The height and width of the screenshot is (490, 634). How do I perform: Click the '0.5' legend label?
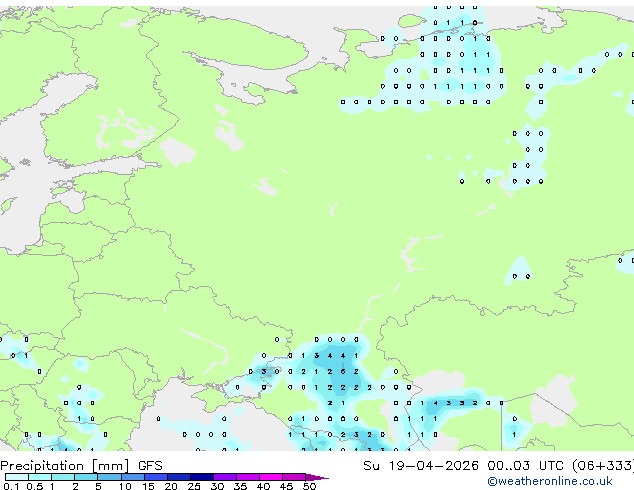(34, 486)
